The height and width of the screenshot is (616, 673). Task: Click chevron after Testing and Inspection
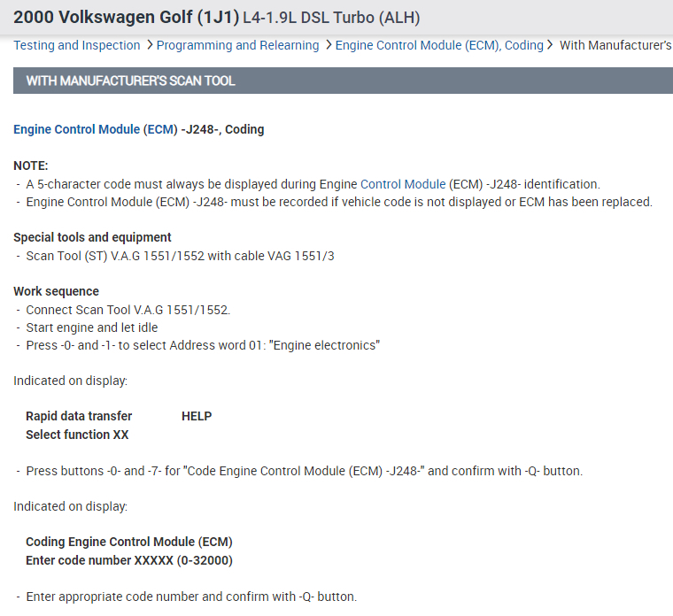(150, 44)
